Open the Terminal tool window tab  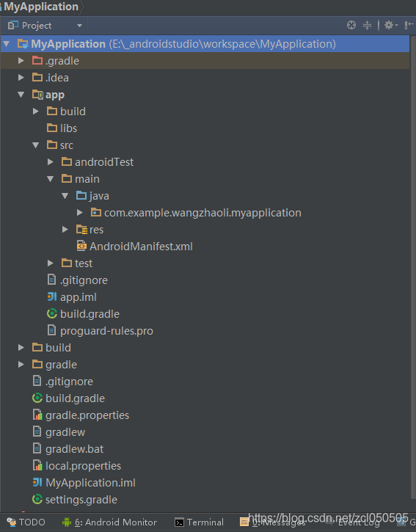[199, 522]
